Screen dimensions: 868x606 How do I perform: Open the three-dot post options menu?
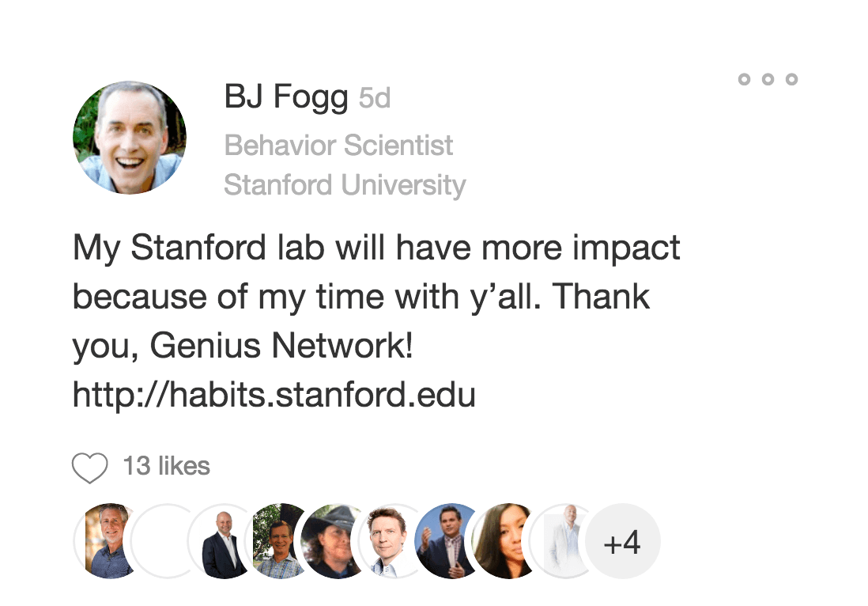pos(767,79)
